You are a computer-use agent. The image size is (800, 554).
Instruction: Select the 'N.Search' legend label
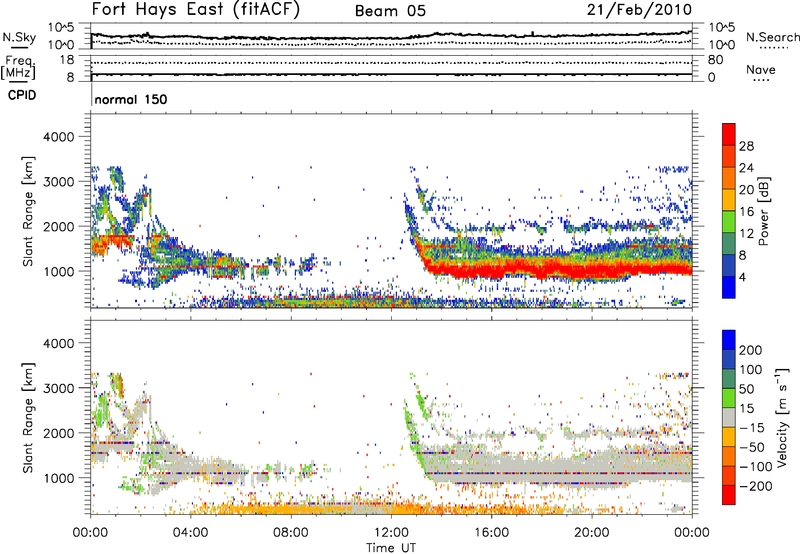click(773, 37)
